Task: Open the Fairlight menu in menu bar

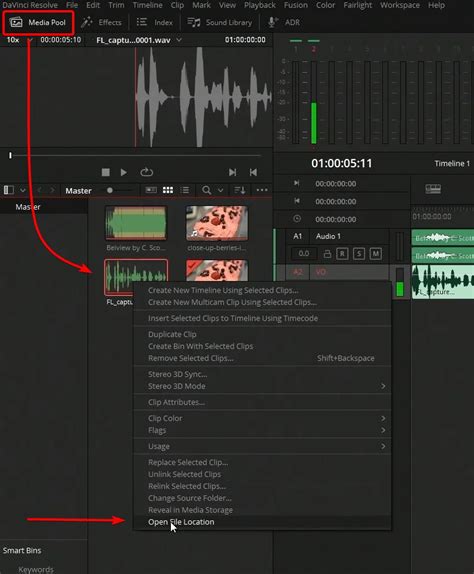Action: (357, 5)
